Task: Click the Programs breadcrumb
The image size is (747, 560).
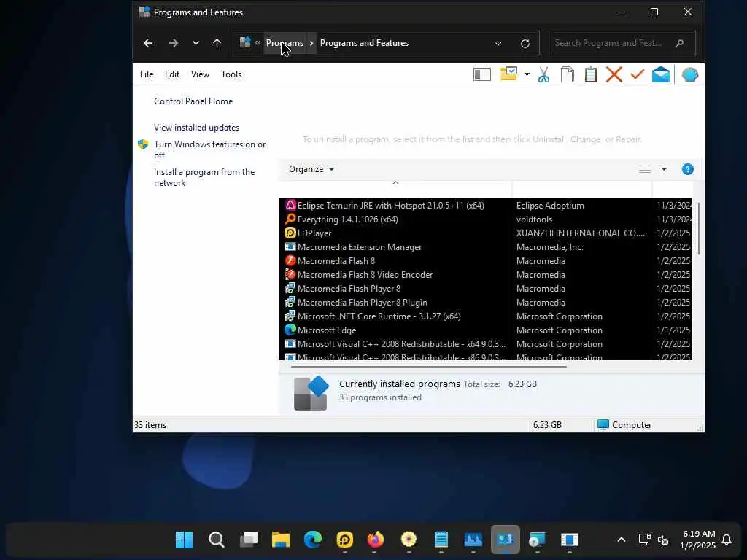Action: 285,43
